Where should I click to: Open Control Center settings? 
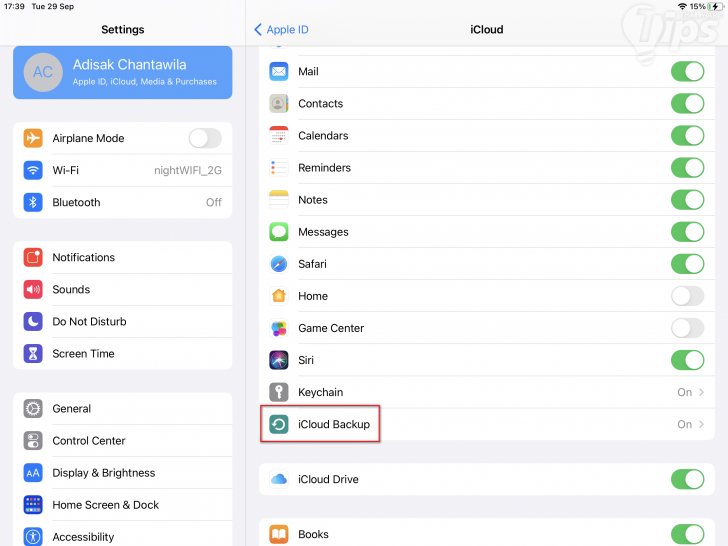pyautogui.click(x=123, y=441)
